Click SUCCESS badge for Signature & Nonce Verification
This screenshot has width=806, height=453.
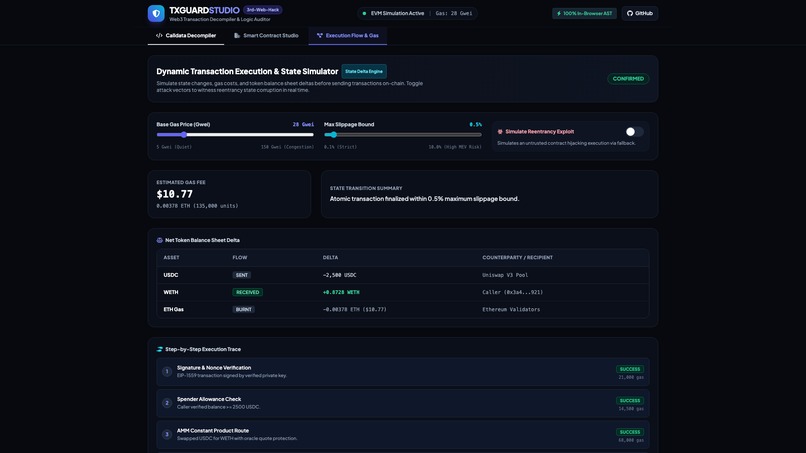[630, 369]
